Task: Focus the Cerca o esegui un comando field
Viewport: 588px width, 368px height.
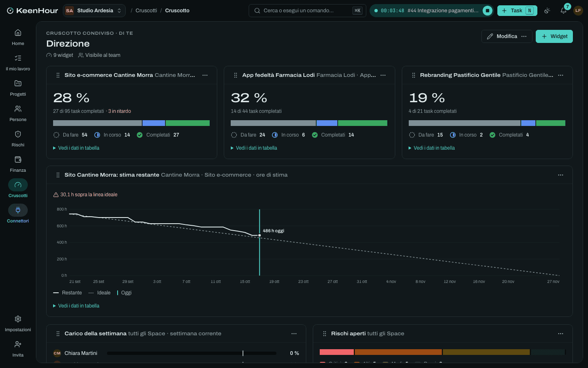Action: 307,11
